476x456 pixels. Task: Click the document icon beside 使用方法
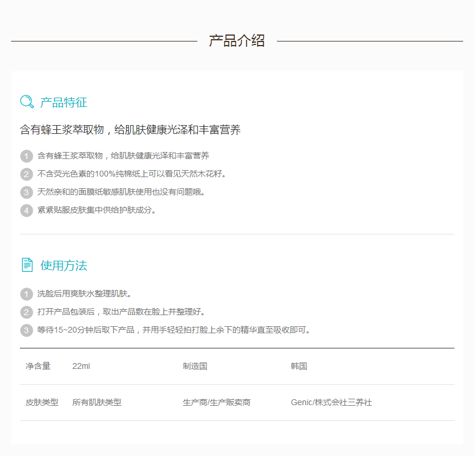point(27,265)
